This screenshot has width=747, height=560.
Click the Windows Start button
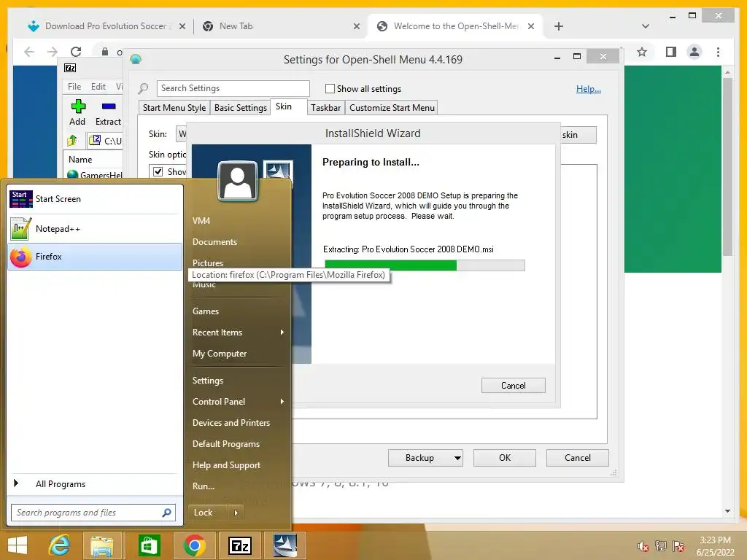[18, 545]
